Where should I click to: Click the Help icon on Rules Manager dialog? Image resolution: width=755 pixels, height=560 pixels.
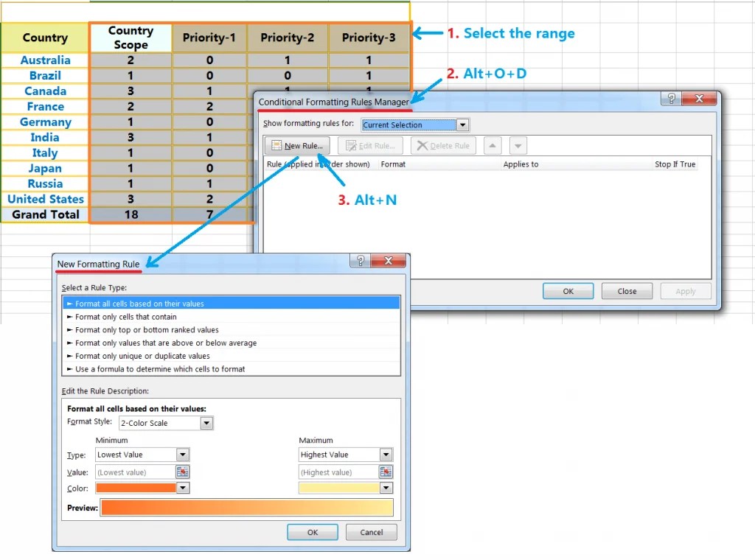click(x=670, y=98)
